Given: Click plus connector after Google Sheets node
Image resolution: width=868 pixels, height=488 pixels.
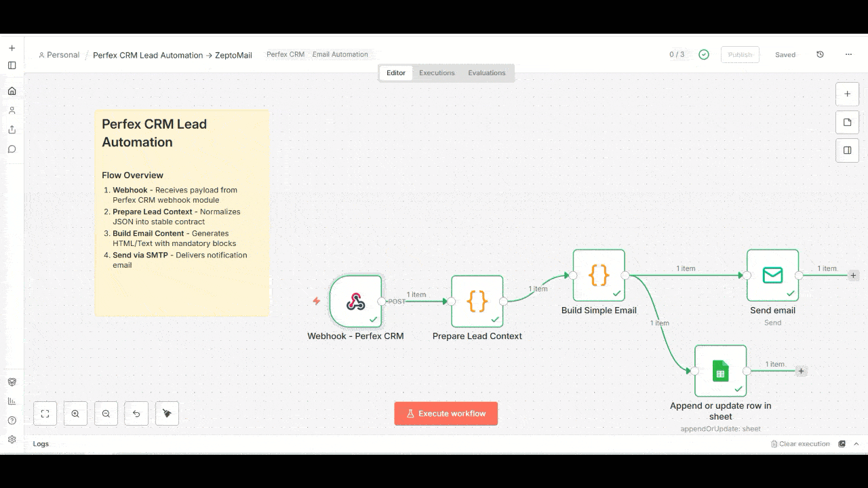Looking at the screenshot, I should click(x=801, y=371).
